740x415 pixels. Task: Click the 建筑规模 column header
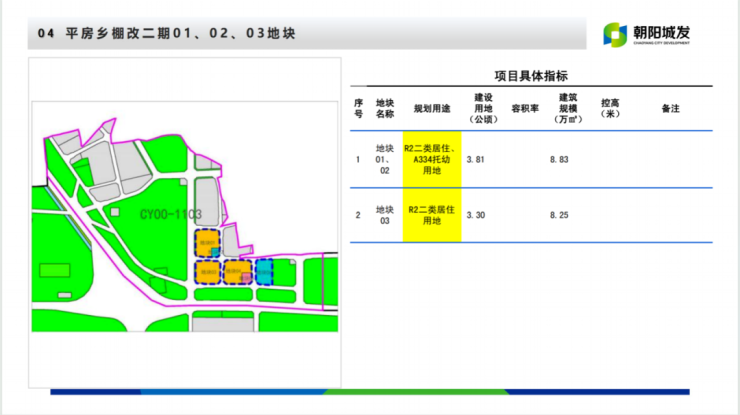[568, 108]
